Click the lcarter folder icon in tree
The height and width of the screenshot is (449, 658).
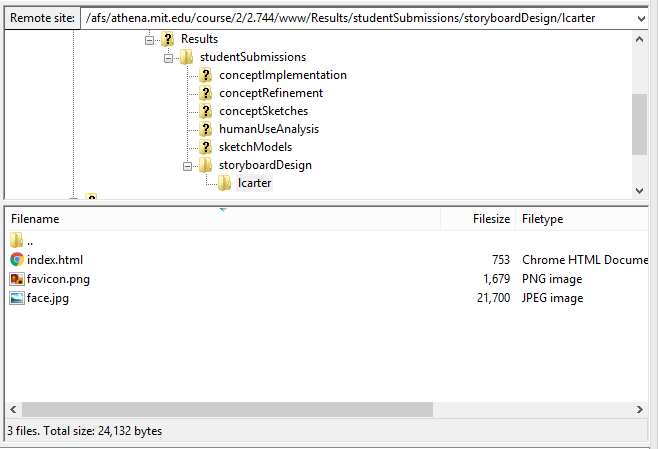225,183
